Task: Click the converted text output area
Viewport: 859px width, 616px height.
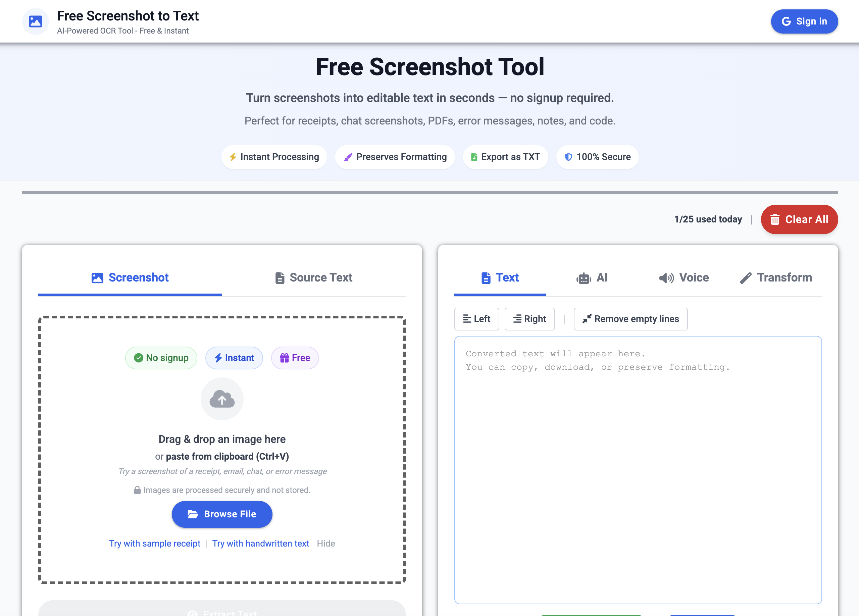Action: [638, 473]
